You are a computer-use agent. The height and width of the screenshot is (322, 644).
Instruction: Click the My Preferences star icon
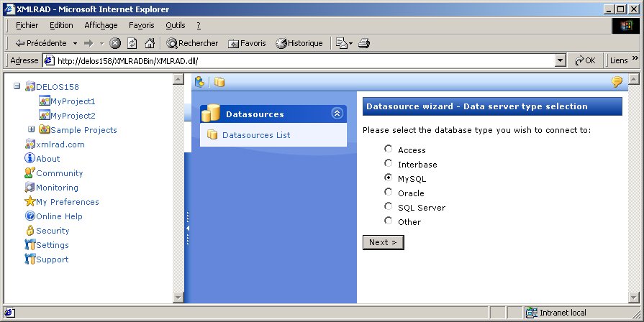[30, 202]
